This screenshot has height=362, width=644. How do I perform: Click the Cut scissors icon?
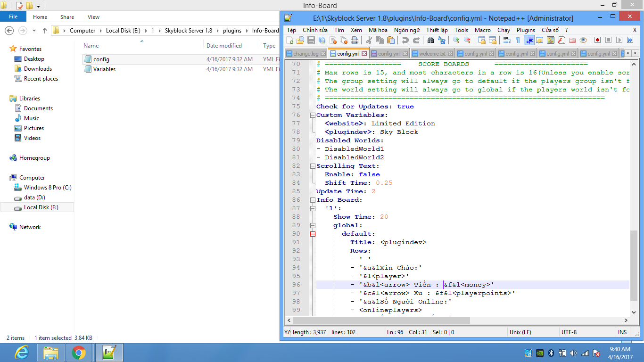369,41
